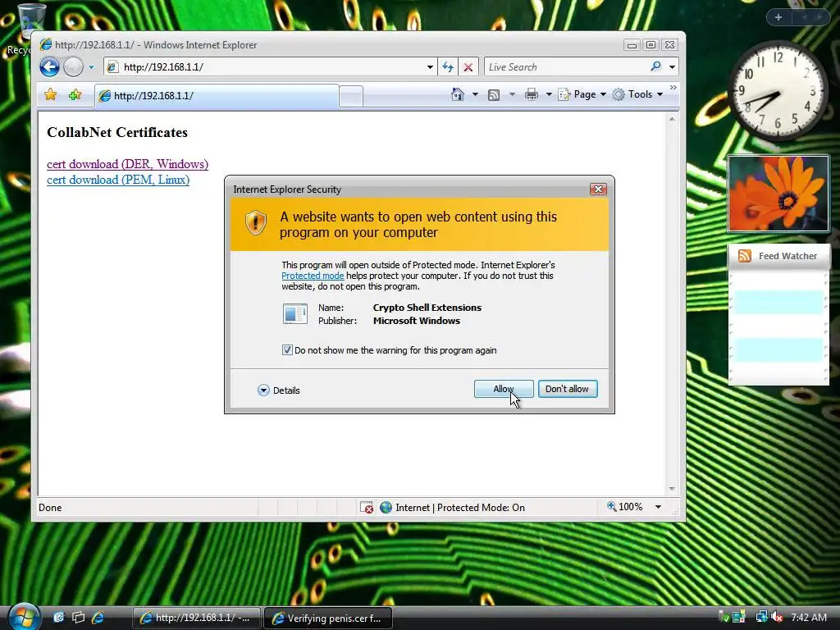Click the page scrollbar up arrow
Image resolution: width=840 pixels, height=630 pixels.
pos(672,119)
